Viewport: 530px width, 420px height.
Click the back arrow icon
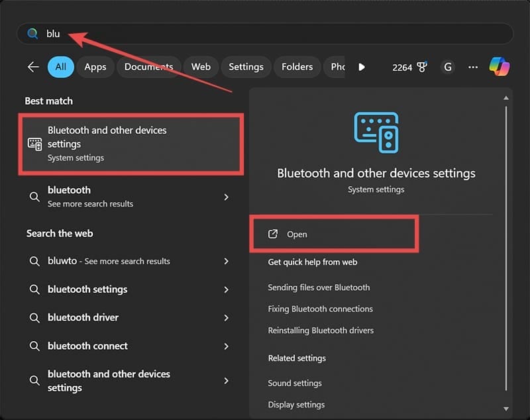(x=33, y=67)
